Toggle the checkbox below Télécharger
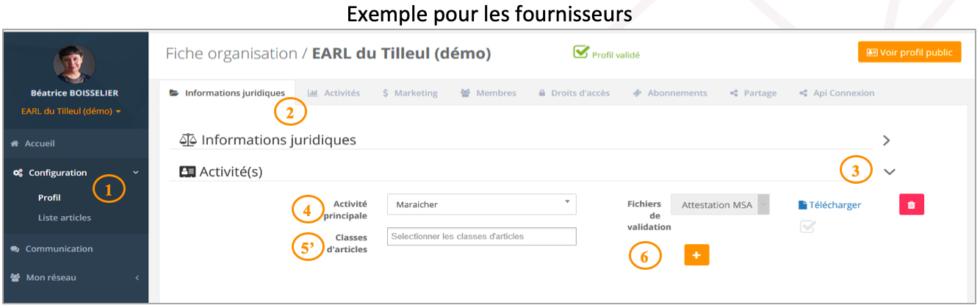Screen dimensions: 980x308 click(x=808, y=227)
